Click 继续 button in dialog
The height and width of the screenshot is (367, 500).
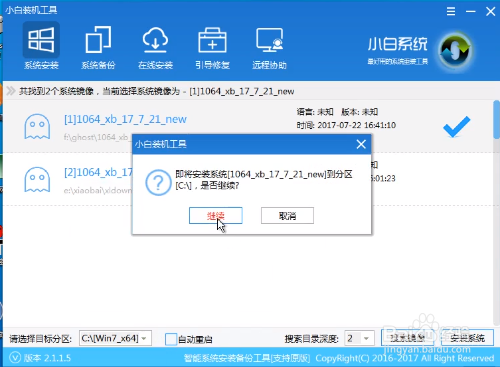pos(216,216)
